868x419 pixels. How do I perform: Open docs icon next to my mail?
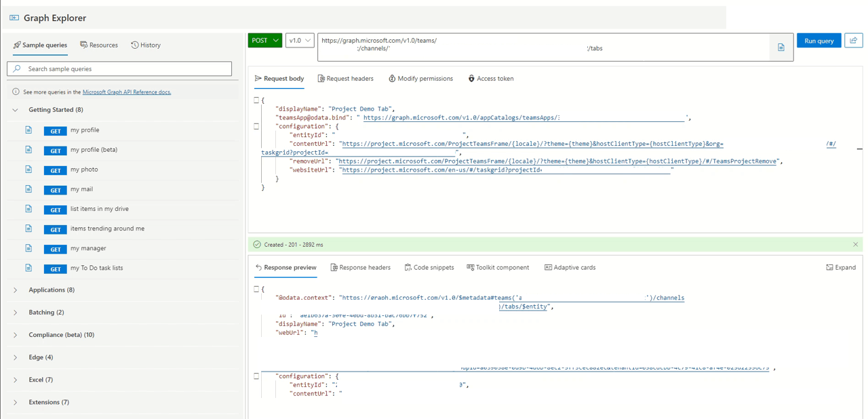coord(28,189)
